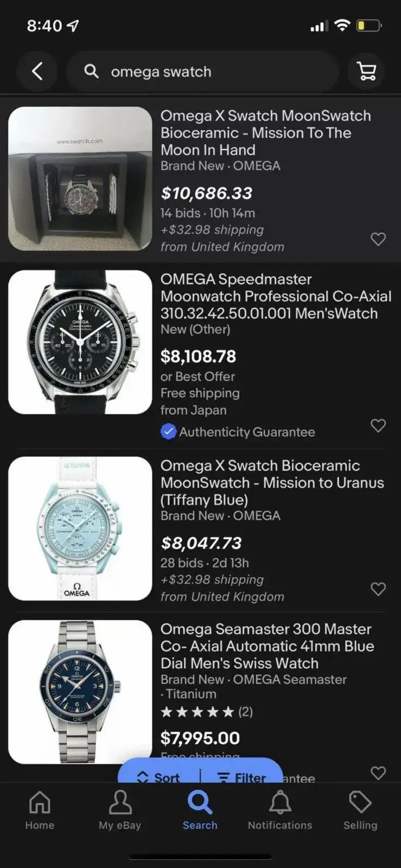Open the shopping cart
This screenshot has height=868, width=401.
(366, 71)
